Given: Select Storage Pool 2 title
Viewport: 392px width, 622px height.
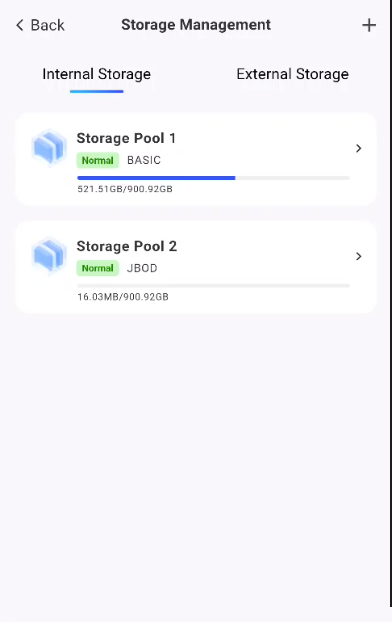Looking at the screenshot, I should 127,246.
